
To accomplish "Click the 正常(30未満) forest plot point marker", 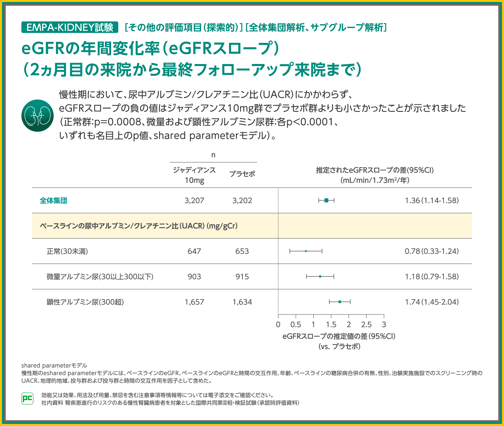I will 306,251.
